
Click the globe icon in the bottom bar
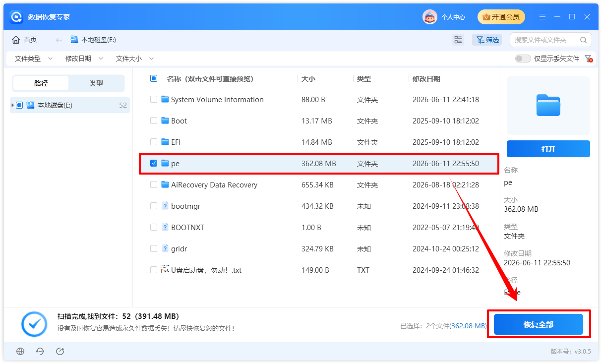click(20, 351)
